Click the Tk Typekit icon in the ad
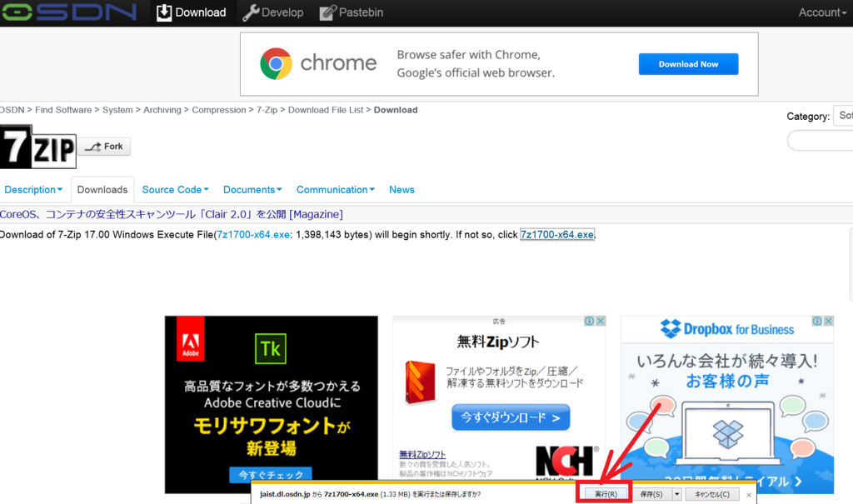This screenshot has width=853, height=504. tap(271, 348)
